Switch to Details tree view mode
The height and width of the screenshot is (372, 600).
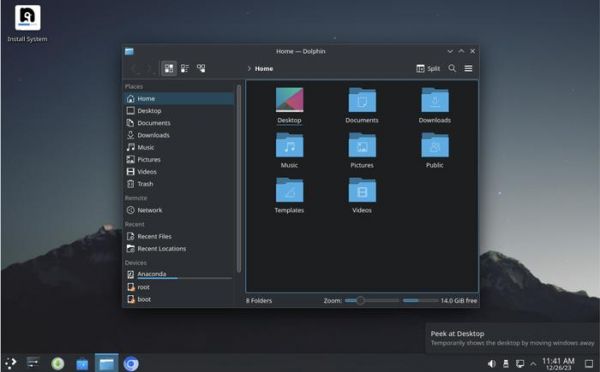click(201, 69)
